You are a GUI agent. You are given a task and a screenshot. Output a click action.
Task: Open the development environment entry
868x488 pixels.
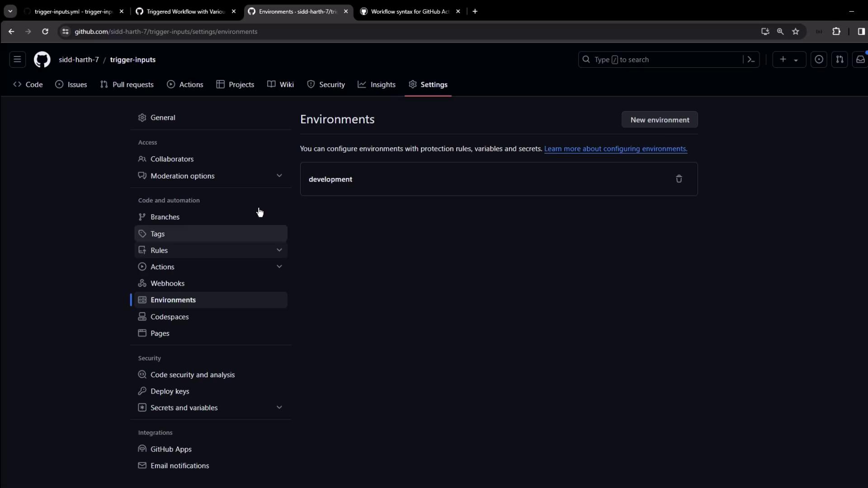pos(330,179)
